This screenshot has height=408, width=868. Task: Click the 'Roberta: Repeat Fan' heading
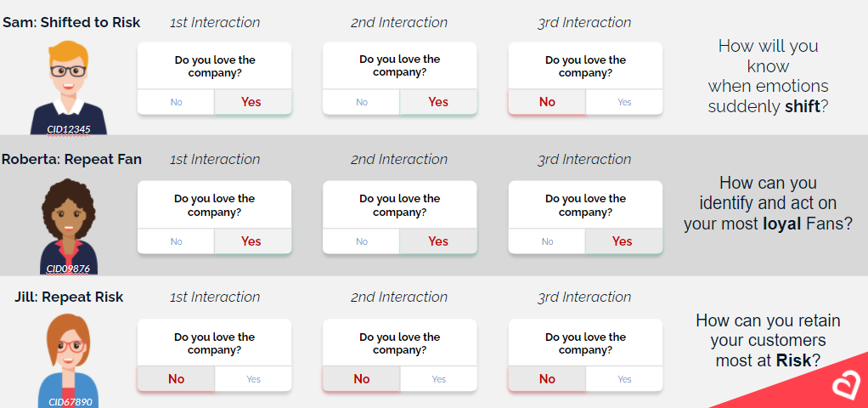(71, 159)
